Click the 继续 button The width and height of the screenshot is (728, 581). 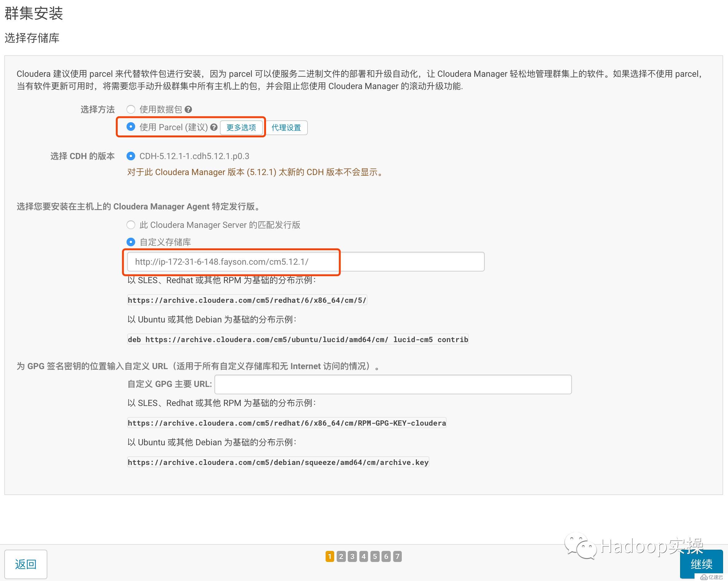(x=701, y=564)
